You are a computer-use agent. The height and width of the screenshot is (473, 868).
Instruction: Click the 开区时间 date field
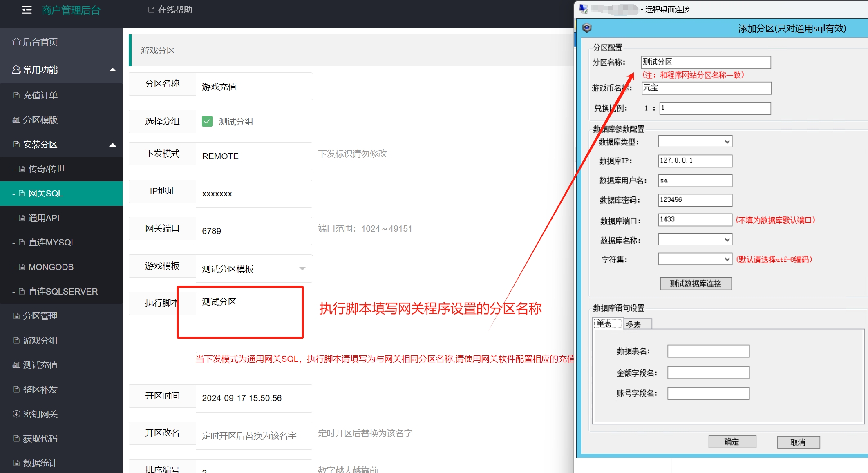click(x=254, y=398)
